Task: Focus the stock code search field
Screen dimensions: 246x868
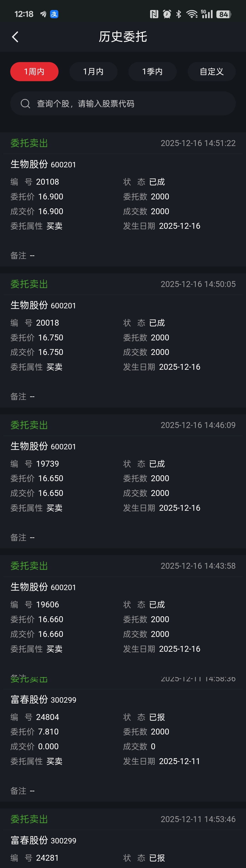Action: (x=128, y=103)
